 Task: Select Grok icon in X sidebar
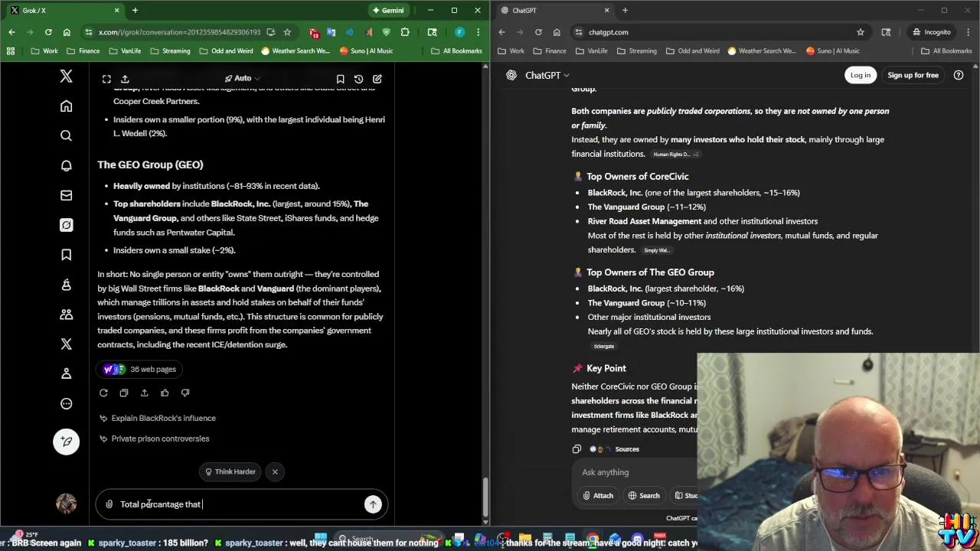[66, 225]
